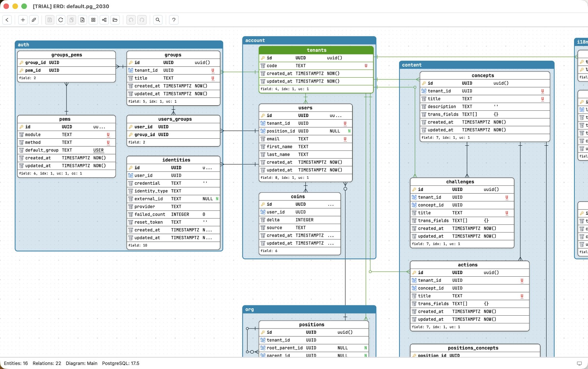588x369 pixels.
Task: Select the org schema group header
Action: [309, 309]
